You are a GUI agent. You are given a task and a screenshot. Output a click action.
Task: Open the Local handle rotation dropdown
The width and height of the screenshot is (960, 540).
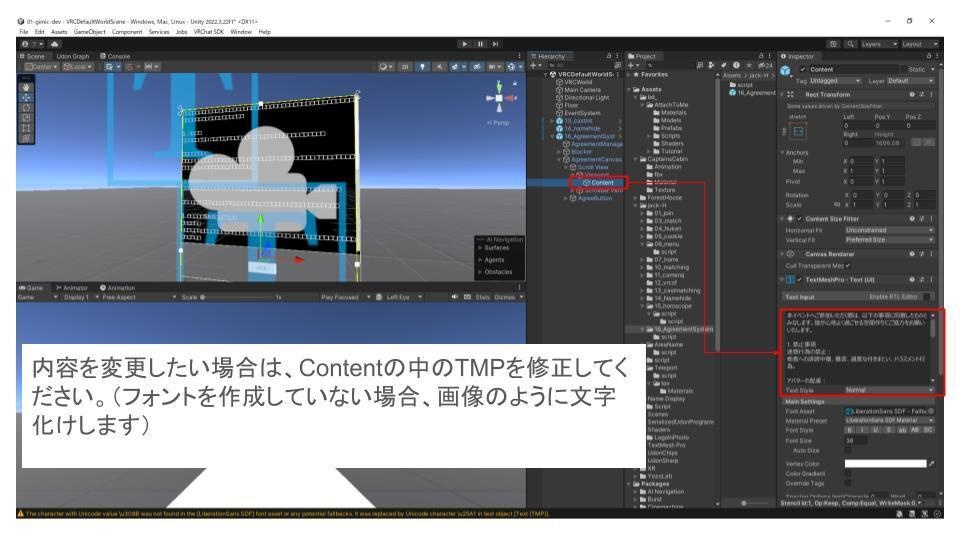pyautogui.click(x=78, y=67)
